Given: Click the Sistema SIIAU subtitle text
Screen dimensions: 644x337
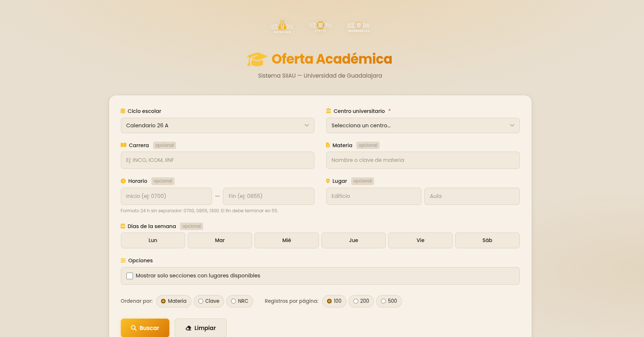Looking at the screenshot, I should 320,75.
